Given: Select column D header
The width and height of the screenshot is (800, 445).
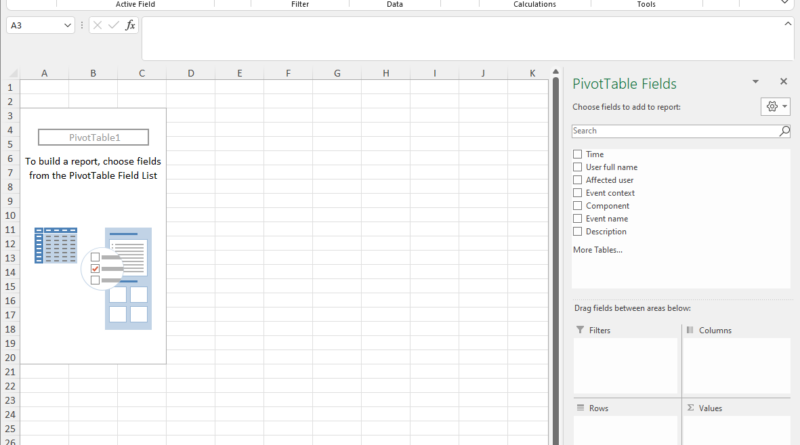Looking at the screenshot, I should (191, 73).
